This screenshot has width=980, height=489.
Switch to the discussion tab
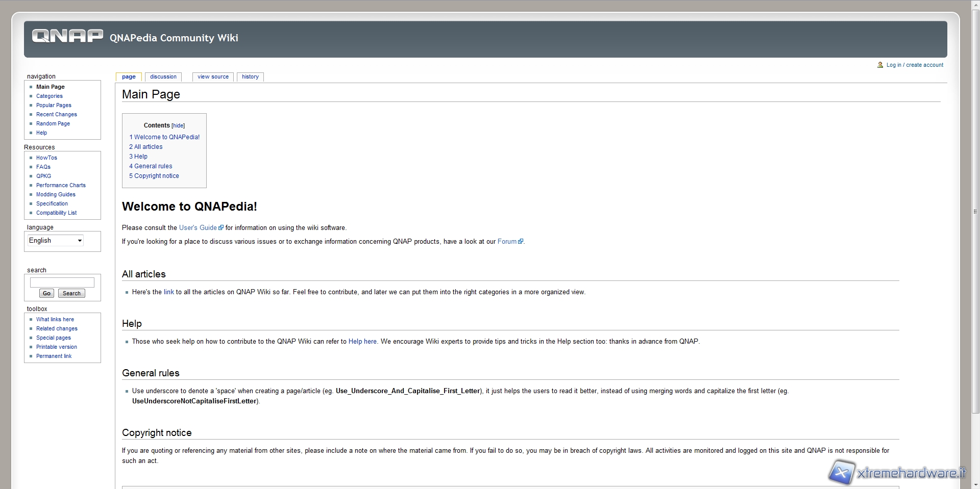[x=163, y=77]
